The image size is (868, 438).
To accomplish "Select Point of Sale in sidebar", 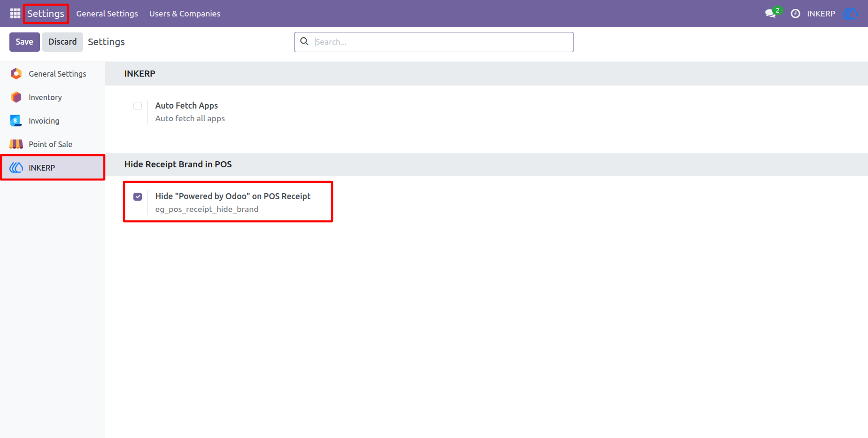I will pyautogui.click(x=53, y=144).
